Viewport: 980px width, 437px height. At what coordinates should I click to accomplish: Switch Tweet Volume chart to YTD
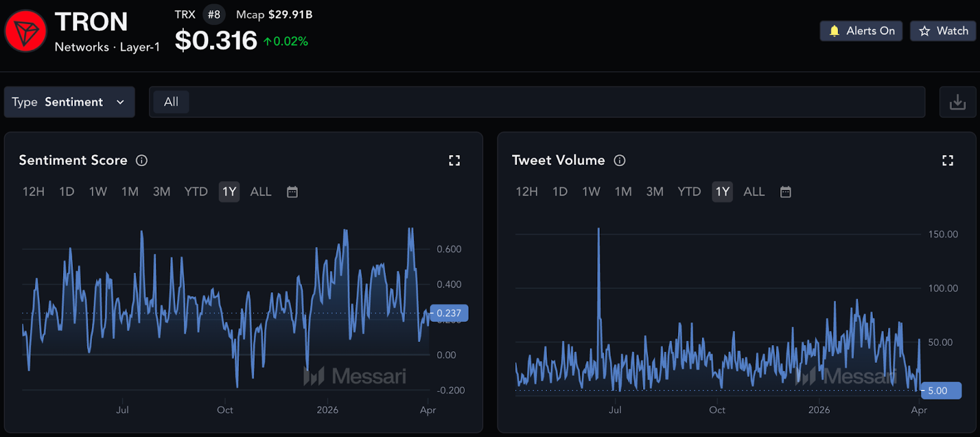[689, 192]
